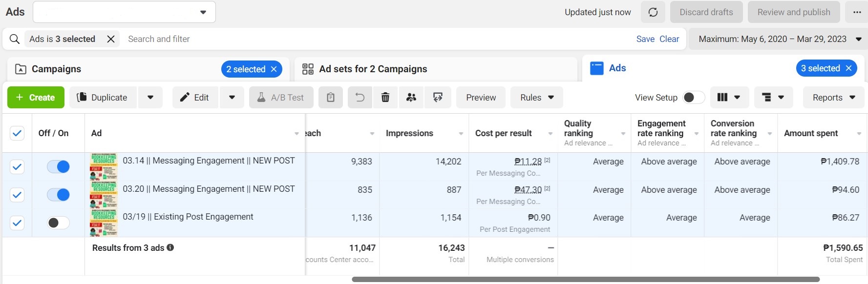Open the date range dropdown

pos(779,39)
